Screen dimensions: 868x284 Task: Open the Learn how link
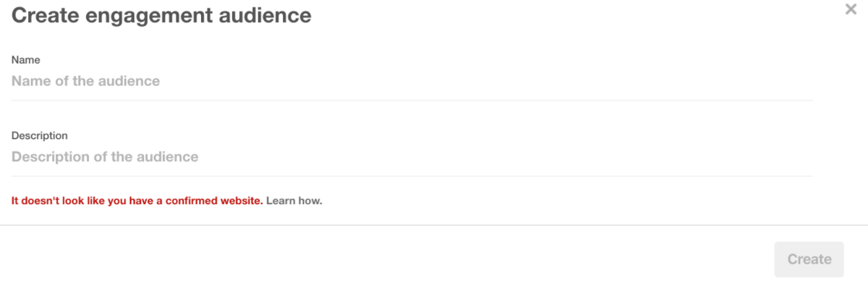(x=294, y=201)
